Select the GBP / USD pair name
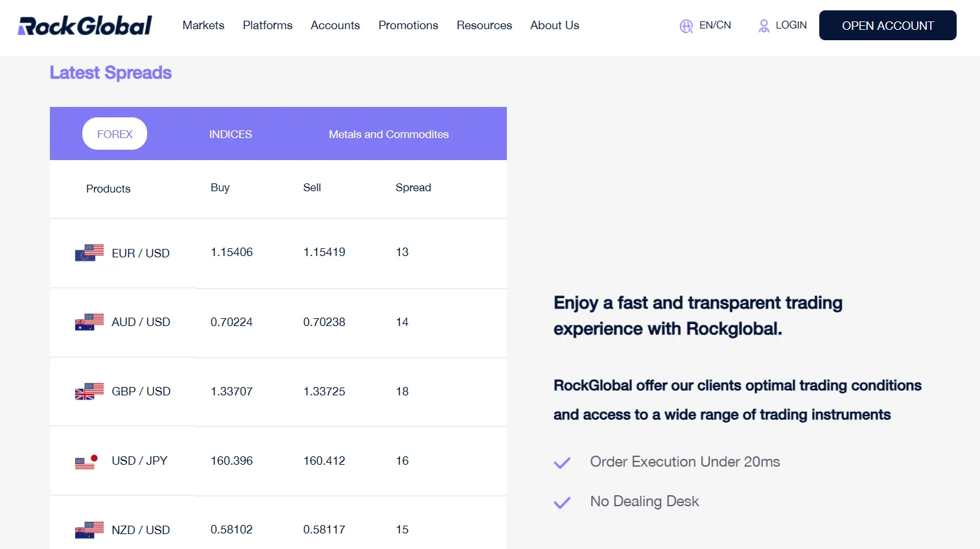The height and width of the screenshot is (549, 980). coord(141,391)
